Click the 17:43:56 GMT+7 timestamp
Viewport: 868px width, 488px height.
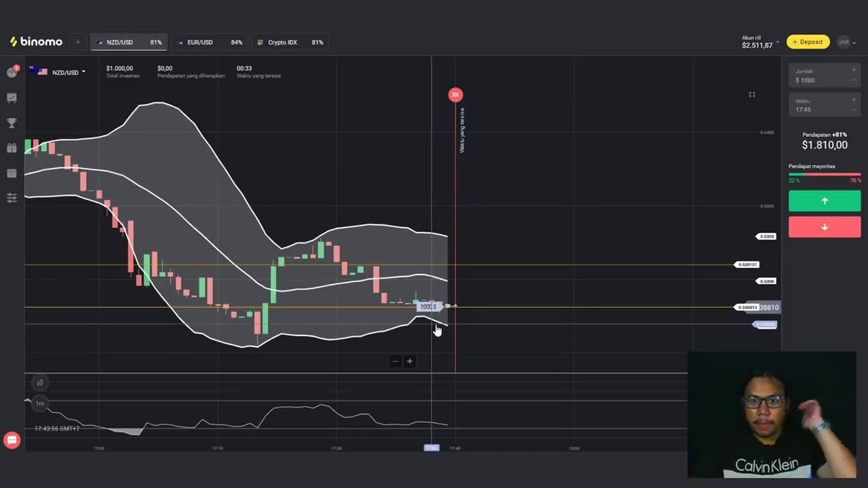click(x=57, y=428)
